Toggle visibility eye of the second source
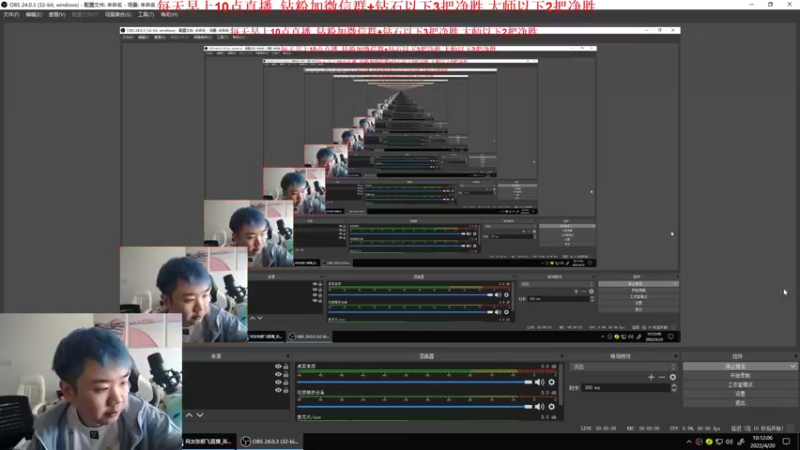This screenshot has width=800, height=450. pyautogui.click(x=278, y=374)
